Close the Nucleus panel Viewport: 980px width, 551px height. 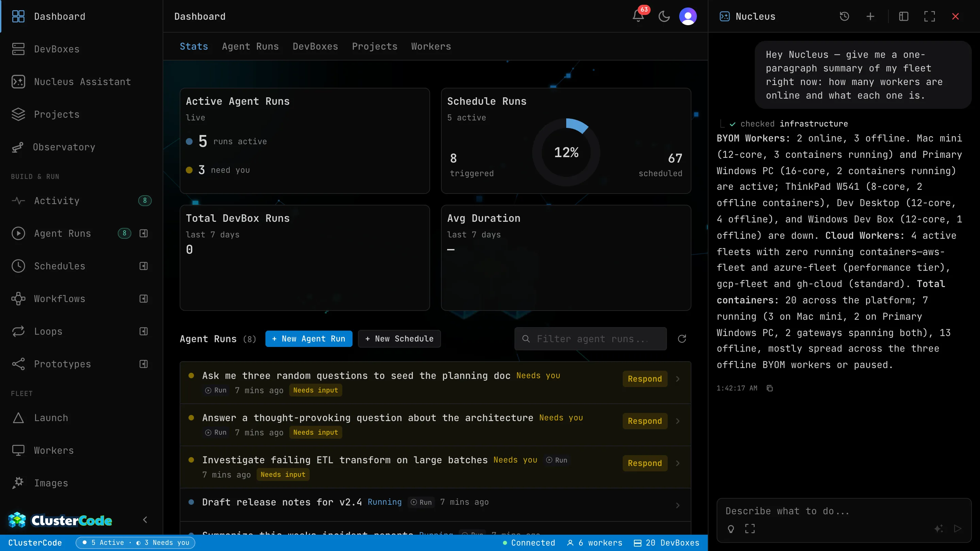[955, 16]
